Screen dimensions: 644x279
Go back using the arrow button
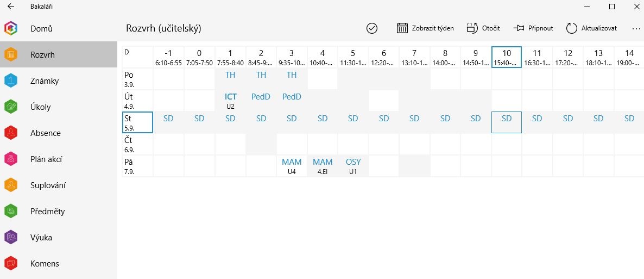(11, 7)
